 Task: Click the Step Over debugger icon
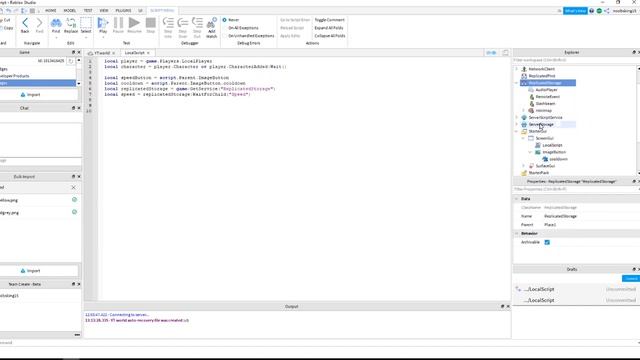tap(182, 27)
